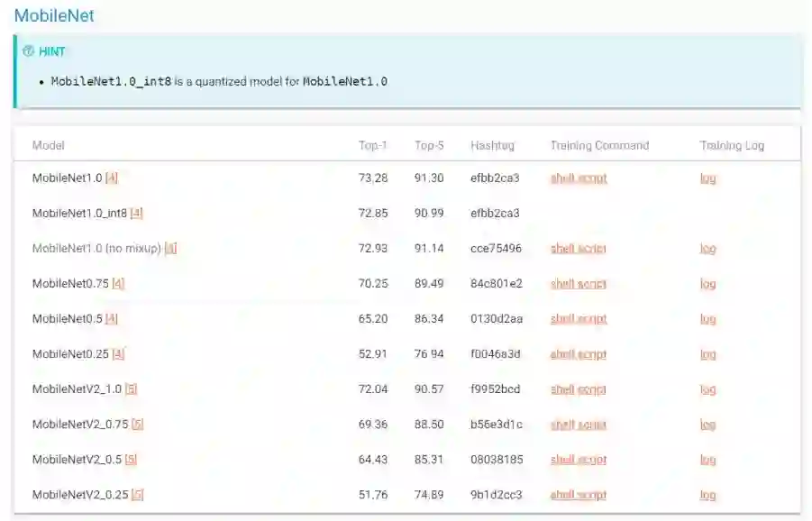Follow citation [4] next to MobileNet1.0
812x521 pixels.
click(x=112, y=178)
